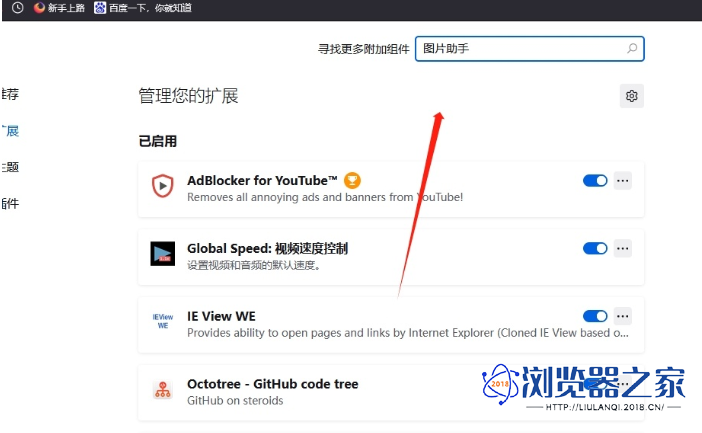Click the 已启用 section heading

158,141
